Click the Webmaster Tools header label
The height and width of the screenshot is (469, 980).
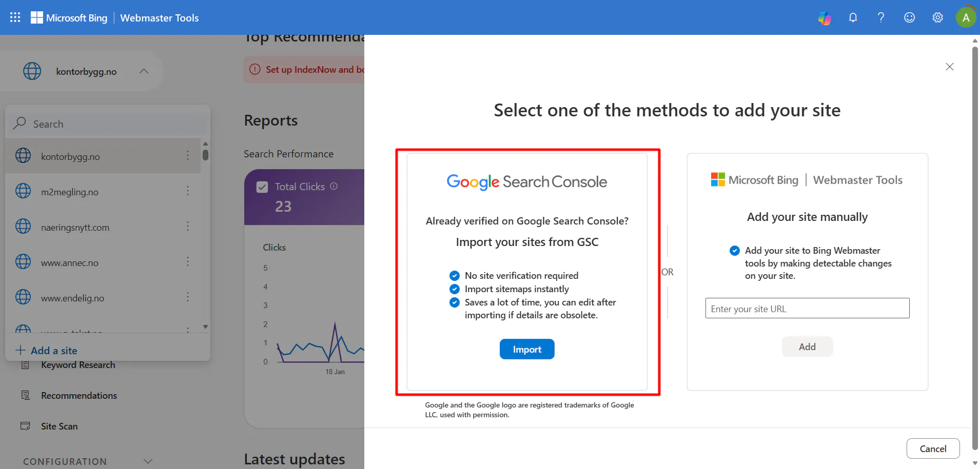pyautogui.click(x=159, y=17)
